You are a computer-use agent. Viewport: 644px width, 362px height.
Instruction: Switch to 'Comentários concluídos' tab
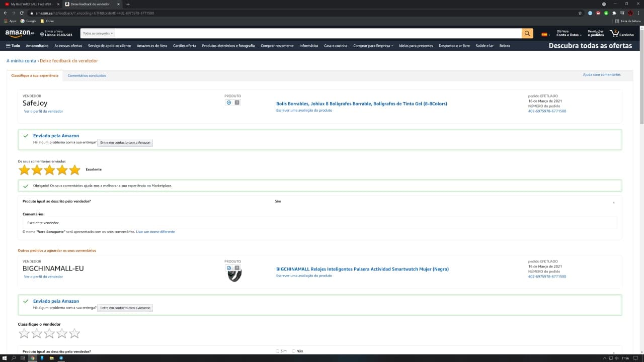tap(87, 75)
